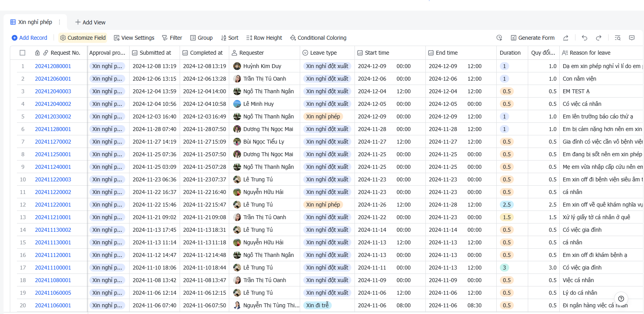Viewport: 644px width, 314px height.
Task: Click Bùi Ngọc Tiểu Ly avatar
Action: [237, 142]
